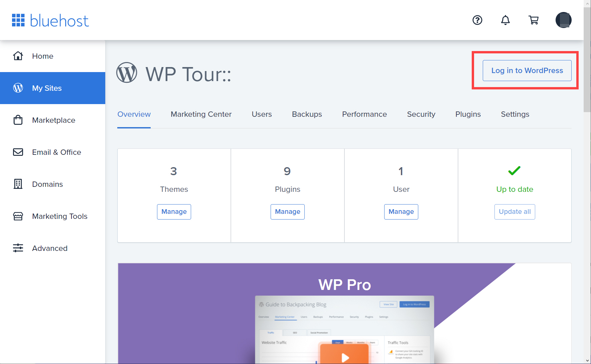Click Manage under Plugins card

[288, 212]
